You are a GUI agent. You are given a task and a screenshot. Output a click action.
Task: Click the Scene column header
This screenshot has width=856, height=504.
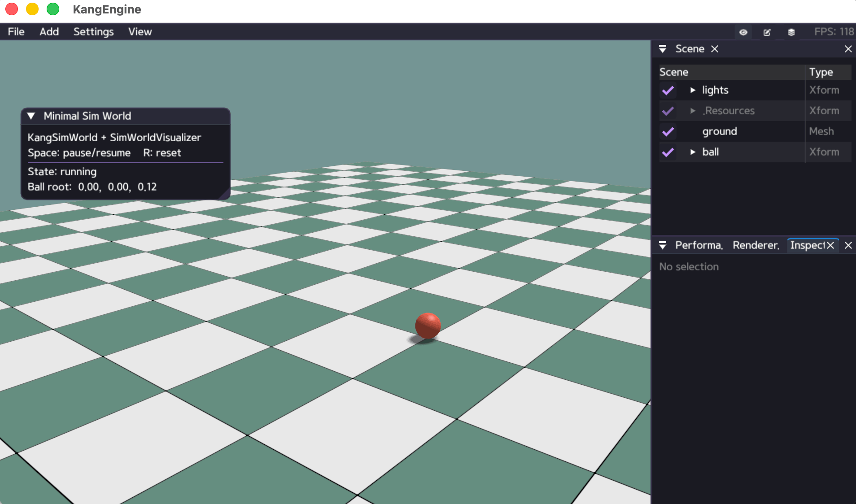click(x=731, y=72)
